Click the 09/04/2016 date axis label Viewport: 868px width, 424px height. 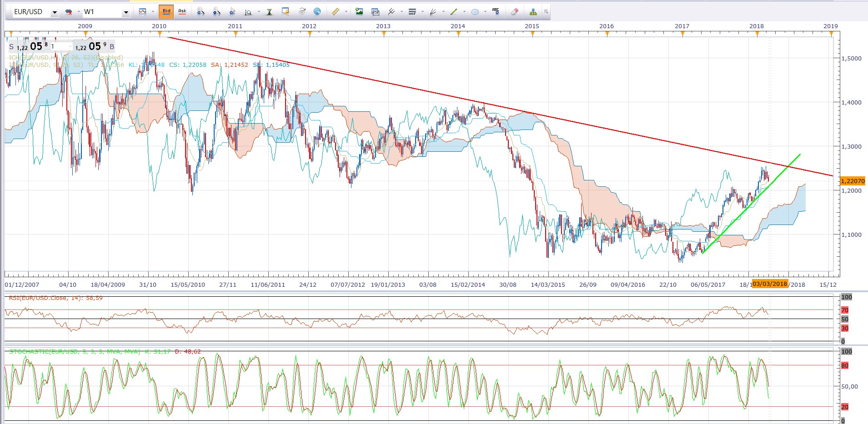click(628, 284)
